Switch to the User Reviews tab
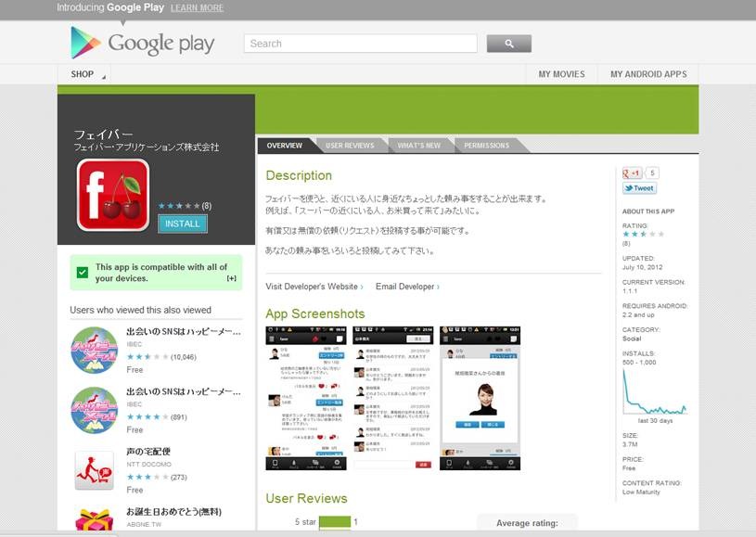756x537 pixels. (350, 146)
